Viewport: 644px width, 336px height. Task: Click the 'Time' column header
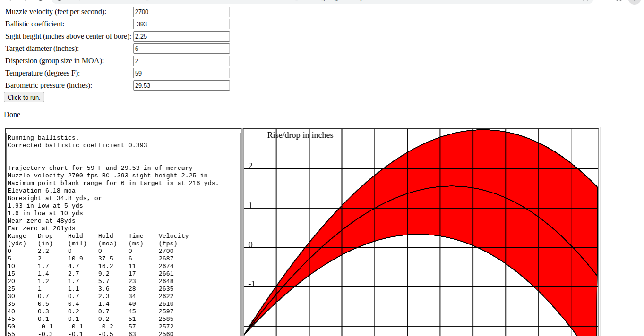click(136, 236)
